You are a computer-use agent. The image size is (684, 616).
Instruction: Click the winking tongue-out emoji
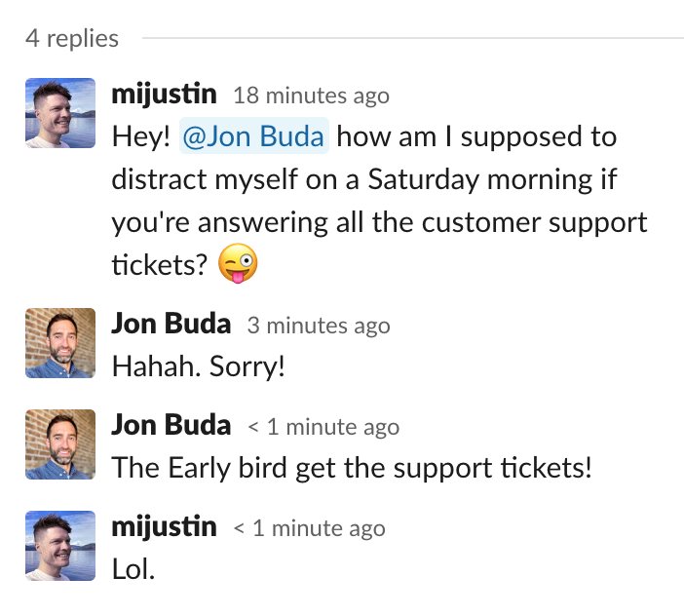point(239,265)
